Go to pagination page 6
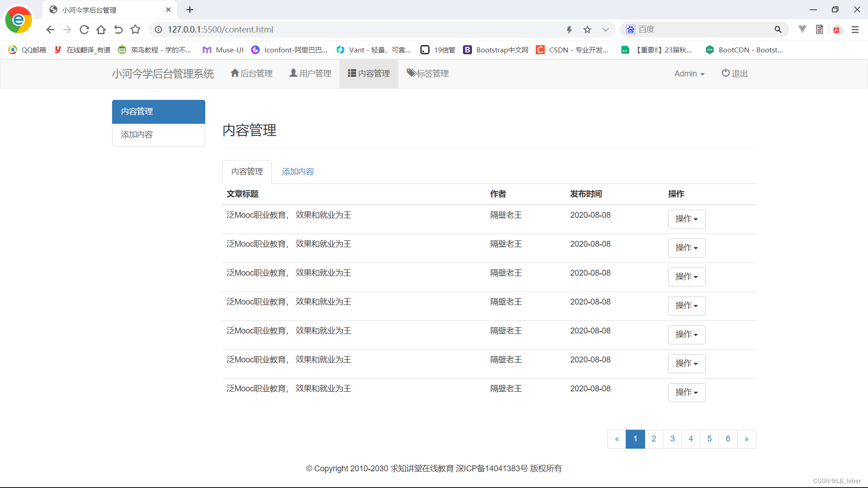The height and width of the screenshot is (488, 868). coord(728,439)
